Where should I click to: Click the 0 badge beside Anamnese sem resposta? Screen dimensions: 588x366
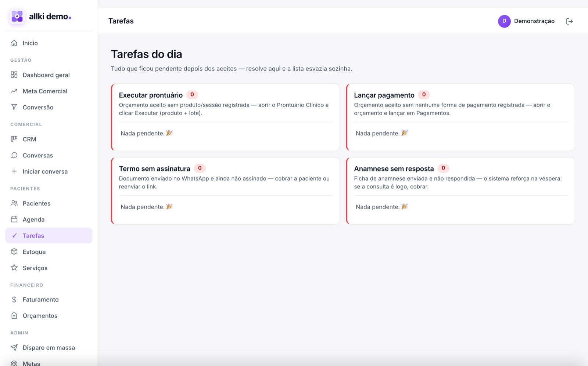[x=444, y=168]
